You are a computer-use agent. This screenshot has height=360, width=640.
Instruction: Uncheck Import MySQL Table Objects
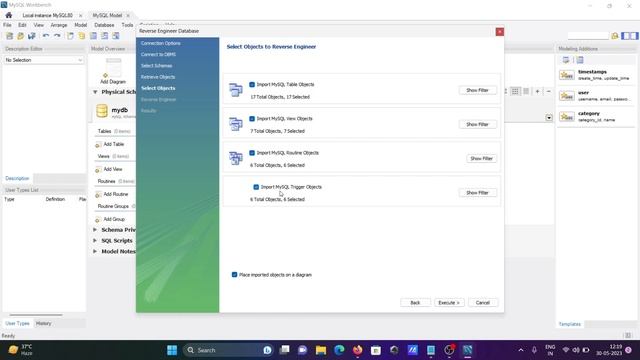(x=252, y=84)
